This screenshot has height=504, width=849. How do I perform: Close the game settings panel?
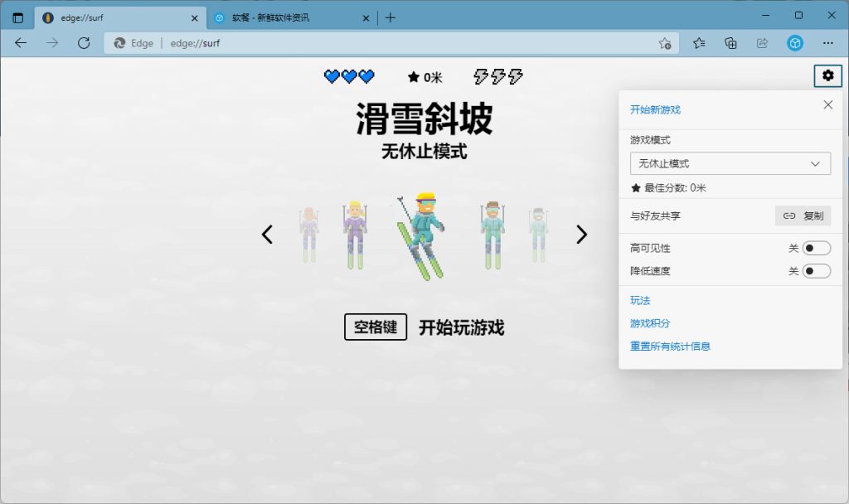(827, 104)
